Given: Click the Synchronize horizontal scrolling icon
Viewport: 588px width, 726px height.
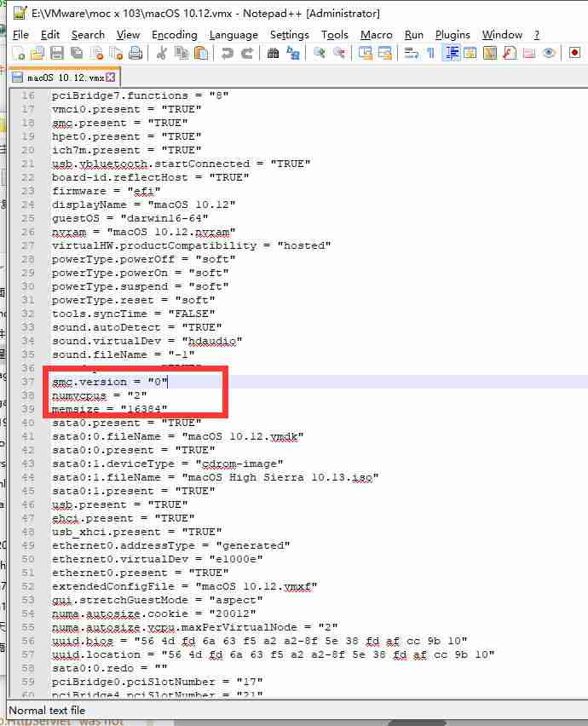Looking at the screenshot, I should (x=384, y=53).
